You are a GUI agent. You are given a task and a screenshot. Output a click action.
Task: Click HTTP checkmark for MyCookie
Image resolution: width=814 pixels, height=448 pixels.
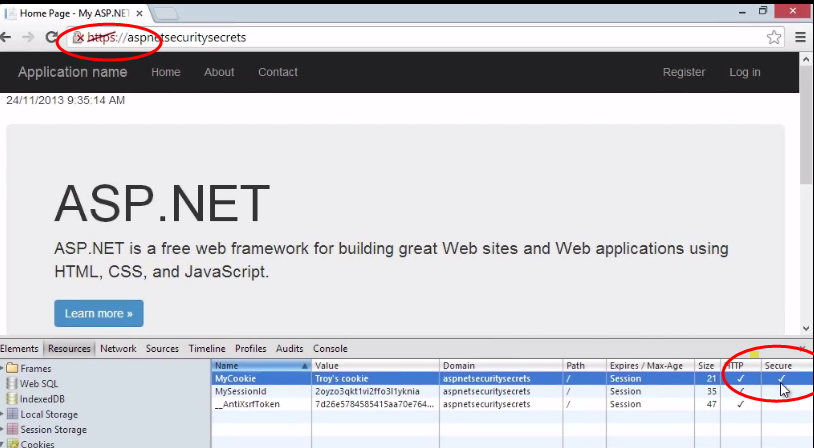pyautogui.click(x=741, y=378)
